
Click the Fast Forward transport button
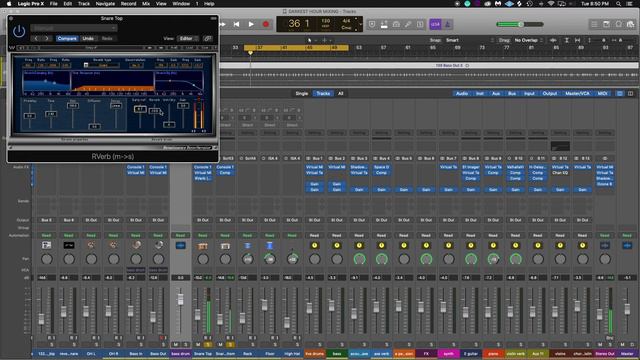click(223, 24)
